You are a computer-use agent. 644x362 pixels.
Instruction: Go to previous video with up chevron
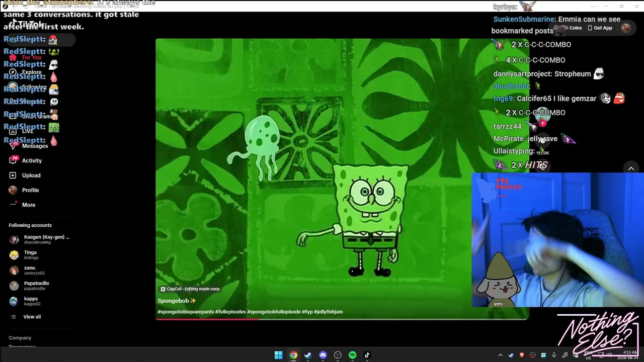click(631, 168)
